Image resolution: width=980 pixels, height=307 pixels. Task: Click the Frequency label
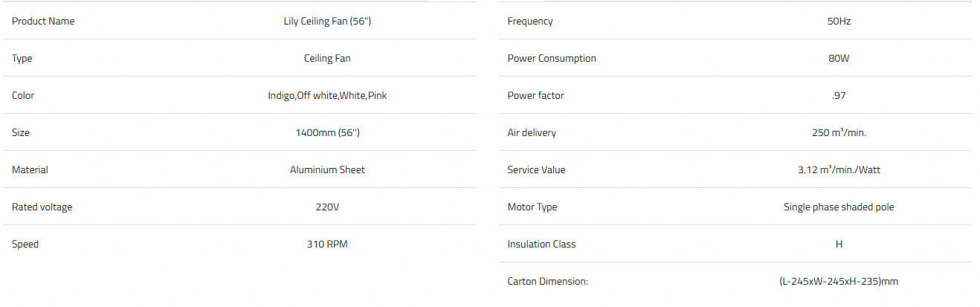[530, 22]
